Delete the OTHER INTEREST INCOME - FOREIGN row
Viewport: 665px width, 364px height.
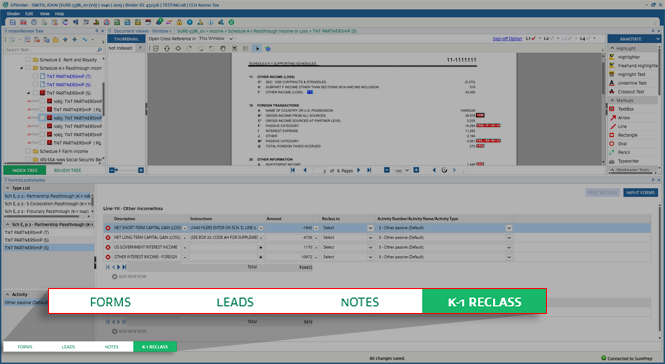click(x=108, y=257)
